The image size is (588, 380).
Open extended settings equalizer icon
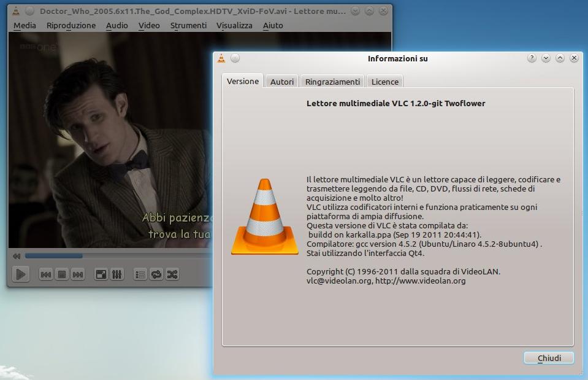tap(116, 274)
